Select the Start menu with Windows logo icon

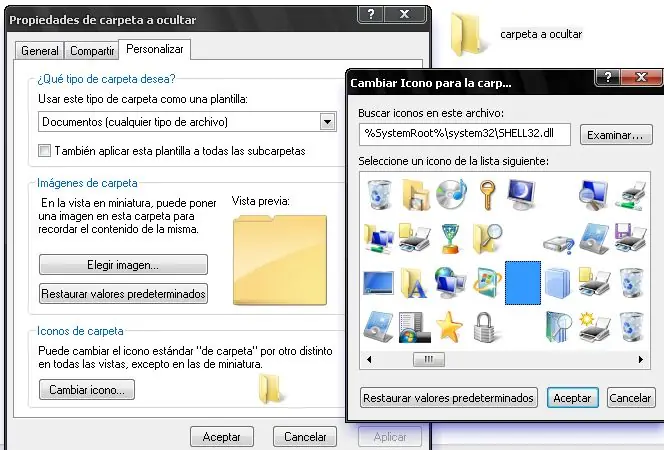[x=415, y=327]
